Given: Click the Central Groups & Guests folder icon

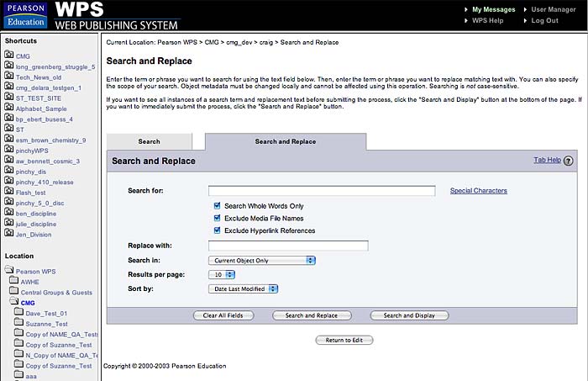Looking at the screenshot, I should point(14,291).
